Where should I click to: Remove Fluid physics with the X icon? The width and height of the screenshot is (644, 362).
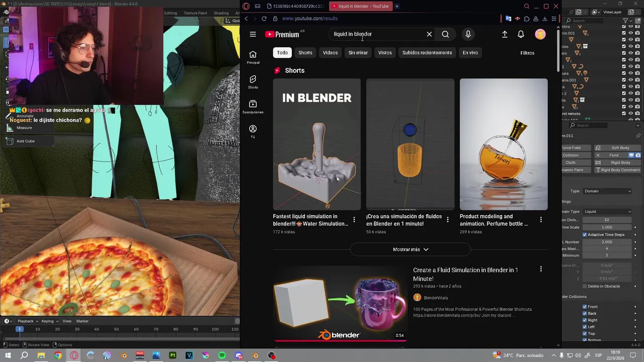pyautogui.click(x=598, y=155)
